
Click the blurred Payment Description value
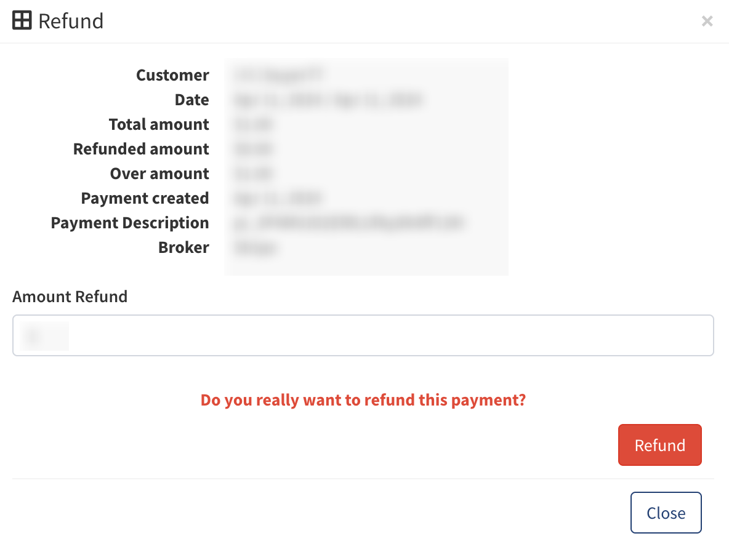point(348,223)
